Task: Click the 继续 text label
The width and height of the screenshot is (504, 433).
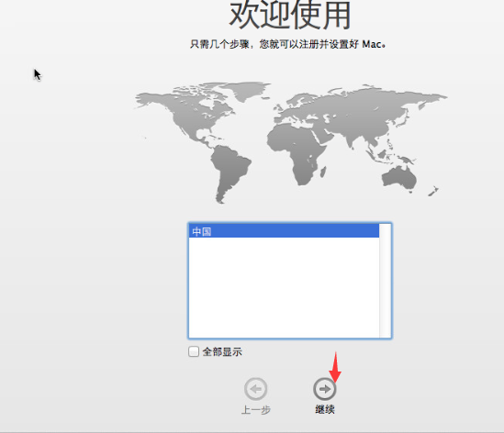Action: pos(325,409)
